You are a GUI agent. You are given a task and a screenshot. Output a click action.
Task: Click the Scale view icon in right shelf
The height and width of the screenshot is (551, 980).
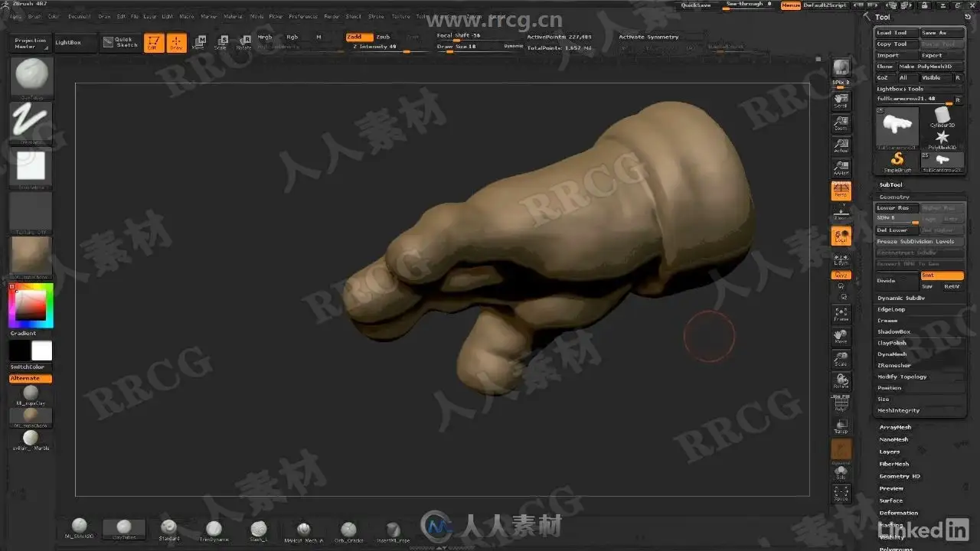coord(841,359)
